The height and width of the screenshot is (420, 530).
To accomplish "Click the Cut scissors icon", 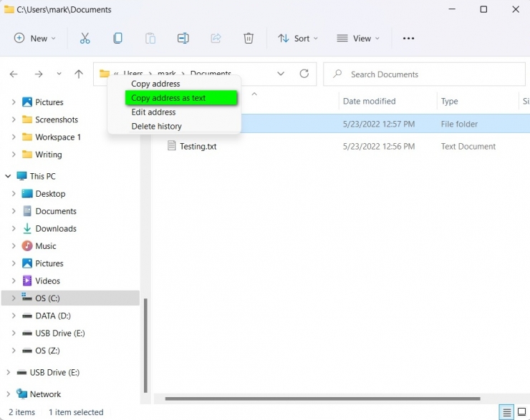I will (x=85, y=38).
